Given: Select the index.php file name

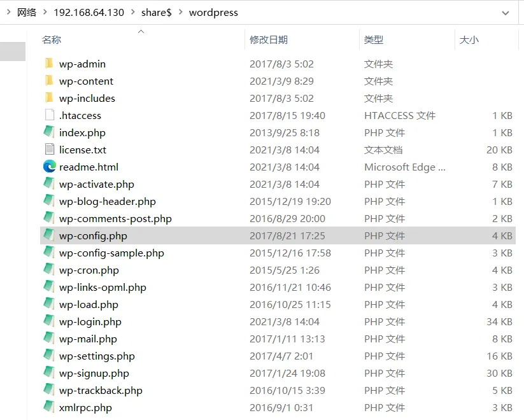Looking at the screenshot, I should (82, 132).
